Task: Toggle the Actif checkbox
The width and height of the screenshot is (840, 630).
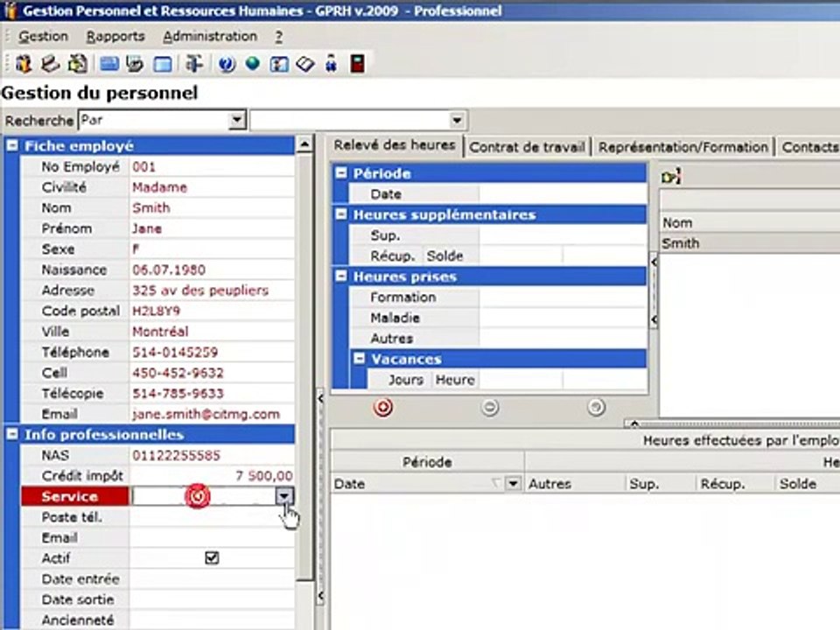Action: tap(212, 558)
